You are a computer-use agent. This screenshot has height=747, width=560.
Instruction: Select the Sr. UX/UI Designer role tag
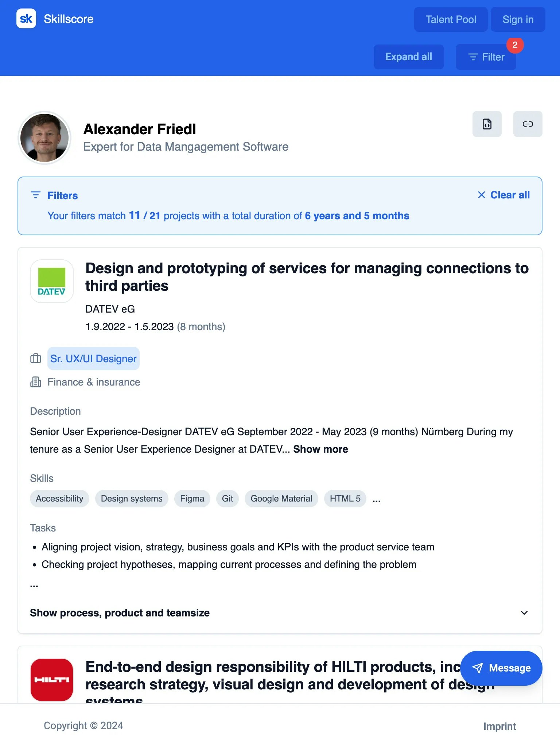point(93,359)
